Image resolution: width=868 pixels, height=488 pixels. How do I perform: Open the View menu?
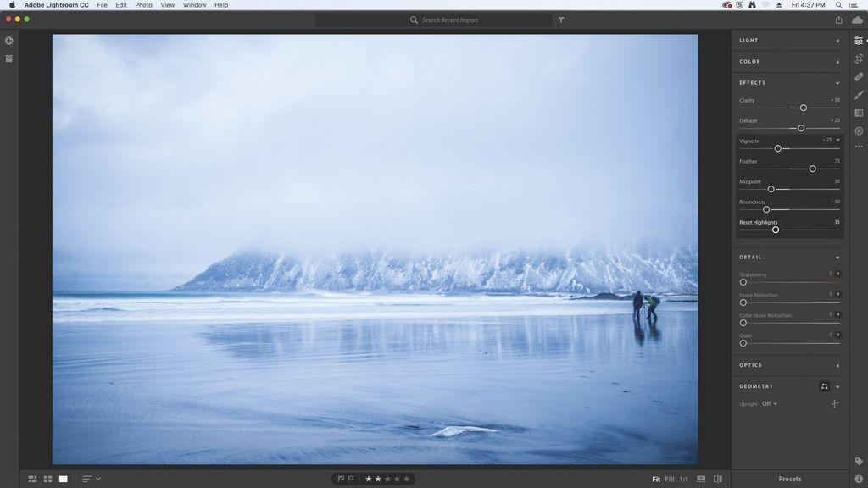[167, 5]
